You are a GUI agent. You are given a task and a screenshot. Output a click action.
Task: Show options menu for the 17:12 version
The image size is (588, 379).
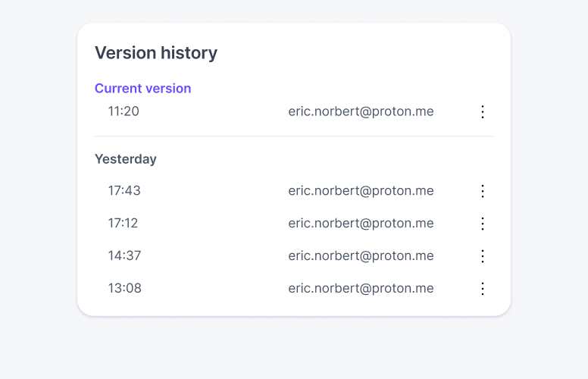(x=483, y=224)
